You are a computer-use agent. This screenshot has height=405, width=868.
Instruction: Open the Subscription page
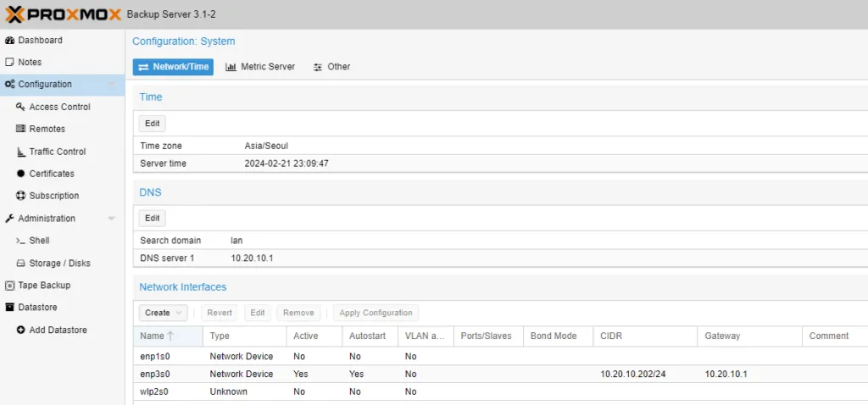(x=62, y=196)
